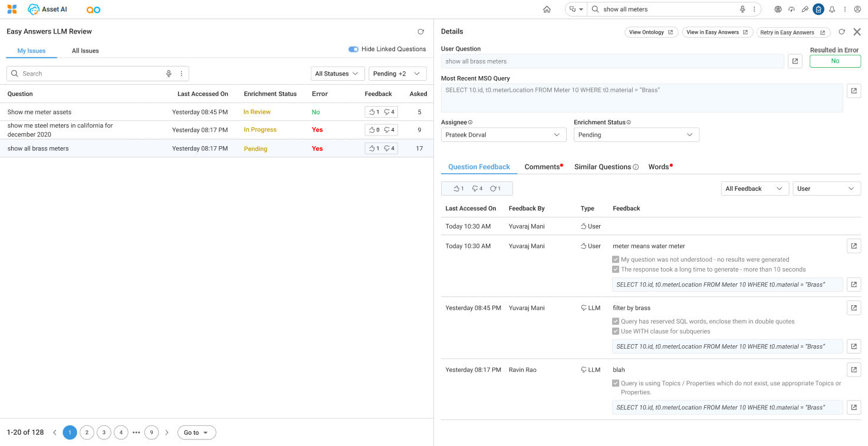Switch to the All Issues tab
Screen dimensions: 868x446
[86, 51]
